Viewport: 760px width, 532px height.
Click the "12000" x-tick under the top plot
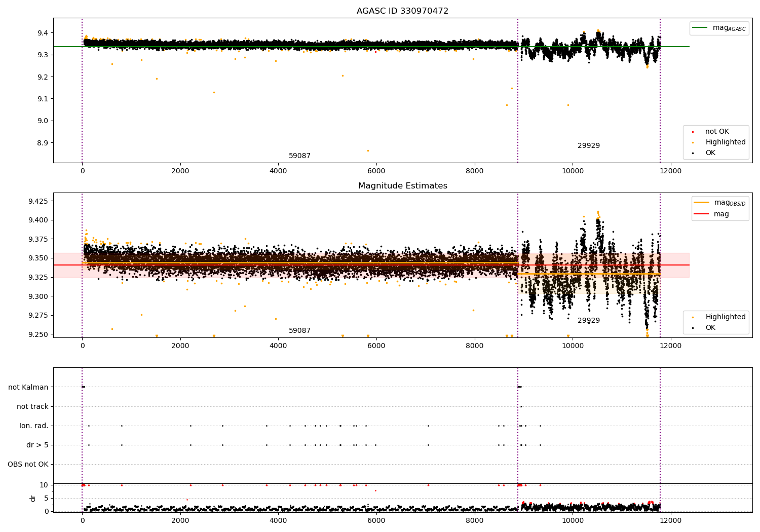click(x=671, y=171)
